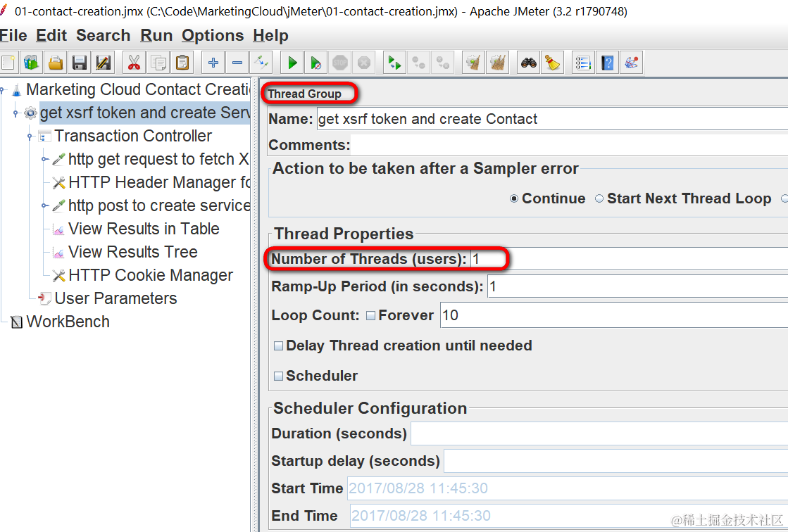Click the Number of Threads field
Viewport: 788px width, 532px height.
[629, 259]
